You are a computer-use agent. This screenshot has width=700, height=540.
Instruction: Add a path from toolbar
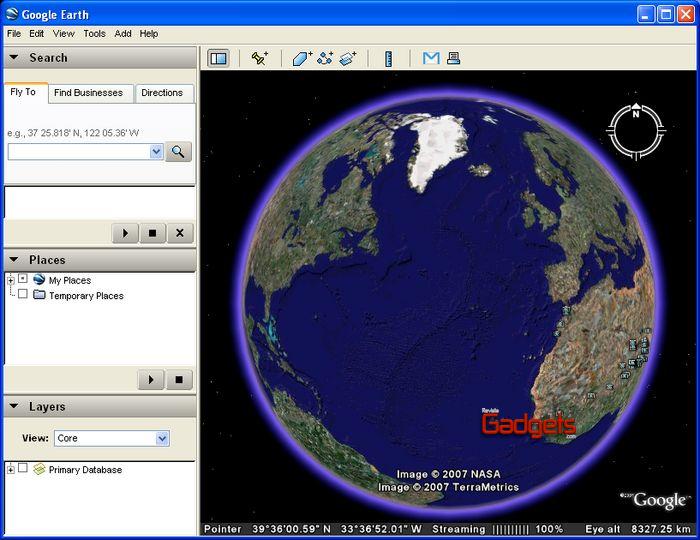click(325, 58)
